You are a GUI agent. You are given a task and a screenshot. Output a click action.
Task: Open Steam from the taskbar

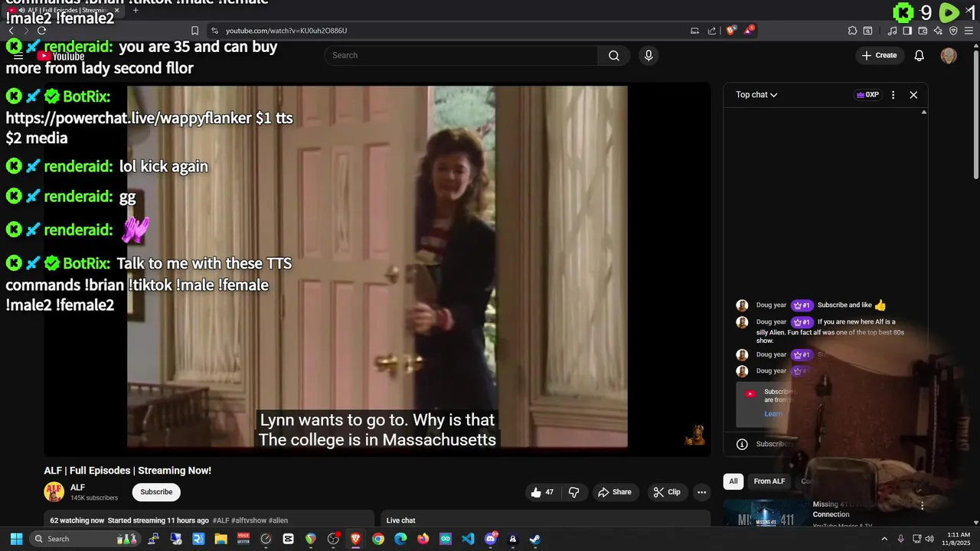coord(535,539)
